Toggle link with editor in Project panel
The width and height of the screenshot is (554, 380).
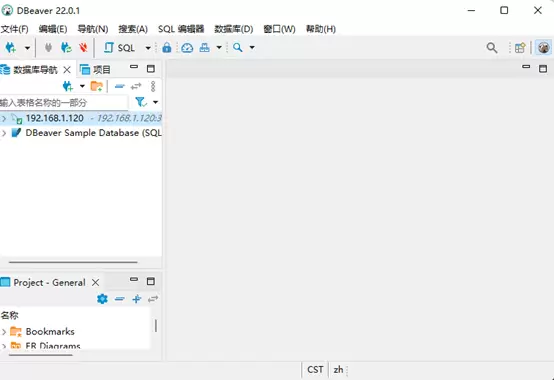pyautogui.click(x=153, y=299)
